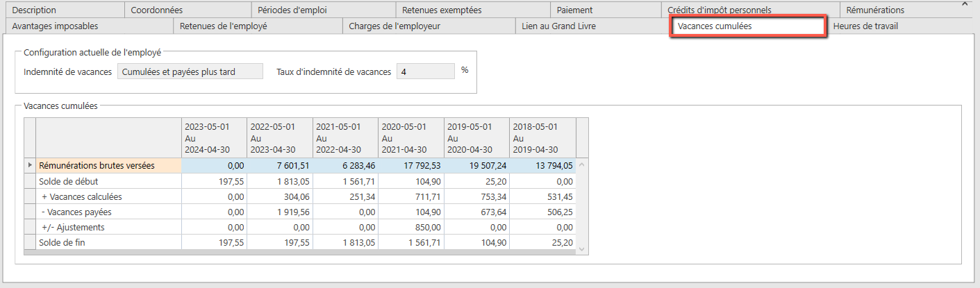Select the 2023-05-01 period column header
980x288 pixels.
click(214, 138)
